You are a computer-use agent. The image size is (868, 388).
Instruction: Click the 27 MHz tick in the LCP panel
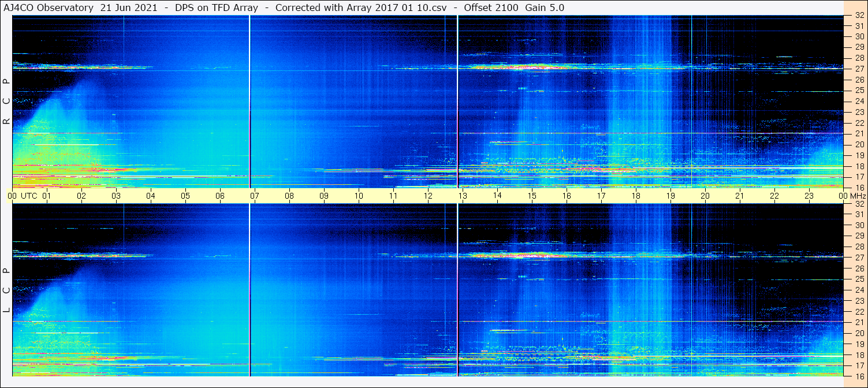pyautogui.click(x=859, y=258)
